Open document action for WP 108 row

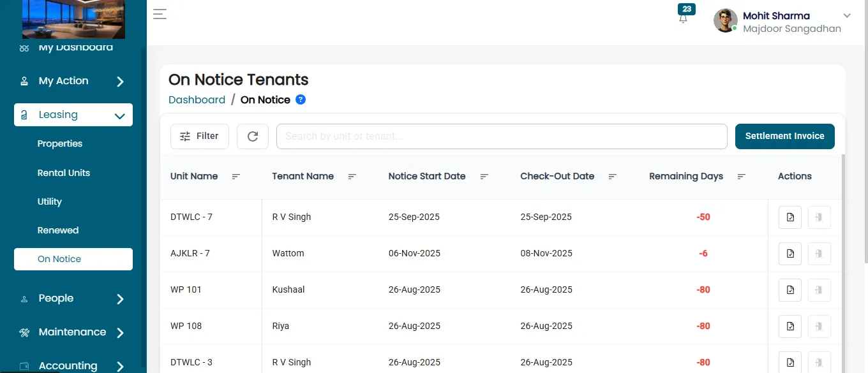[x=790, y=326]
